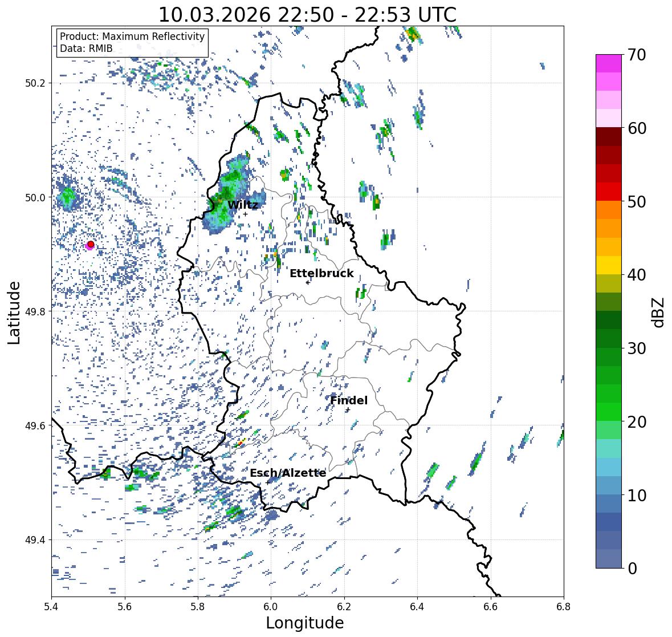The height and width of the screenshot is (637, 672).
Task: Click the latitude tick label 49.4
Action: point(35,539)
